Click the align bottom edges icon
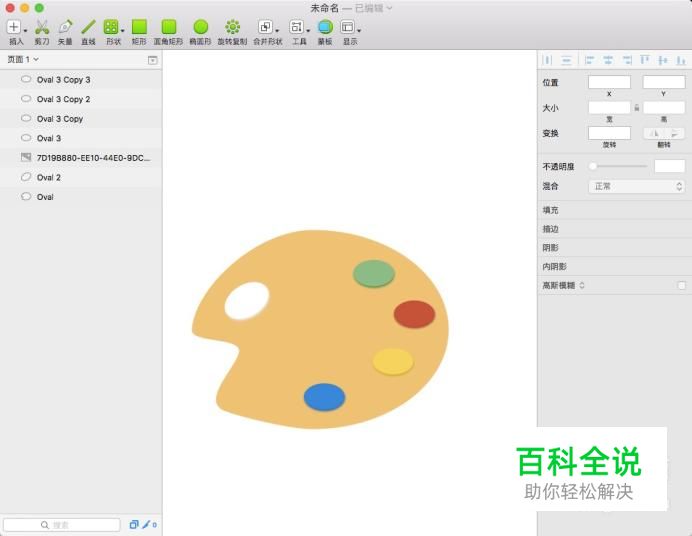The width and height of the screenshot is (692, 536). (681, 60)
